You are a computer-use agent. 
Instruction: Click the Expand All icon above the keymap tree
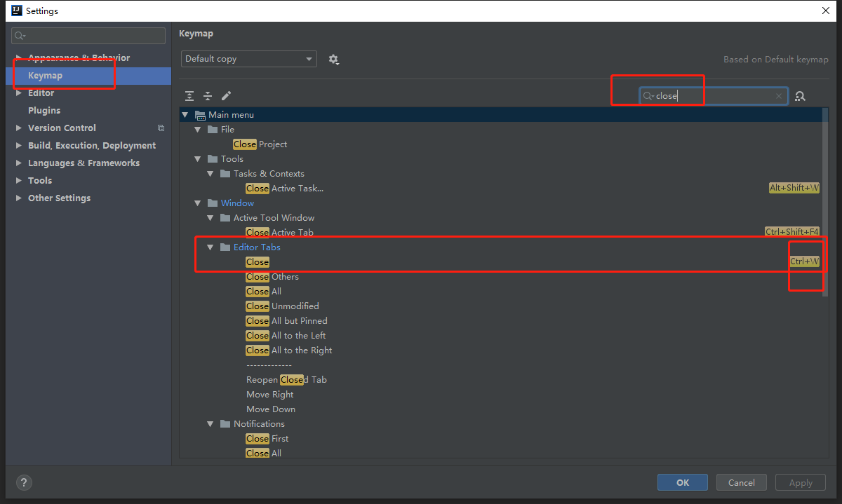point(189,95)
